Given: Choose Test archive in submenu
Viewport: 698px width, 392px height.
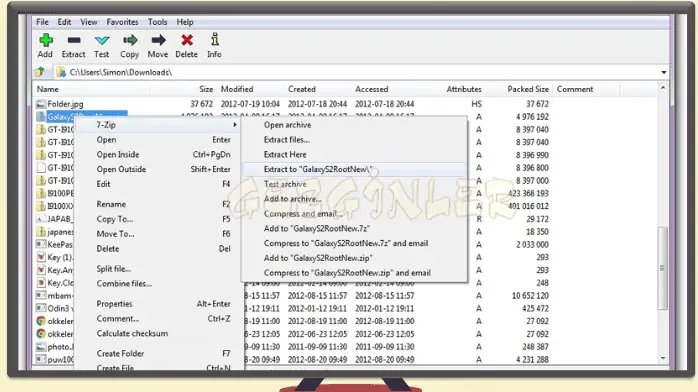Looking at the screenshot, I should tap(285, 184).
